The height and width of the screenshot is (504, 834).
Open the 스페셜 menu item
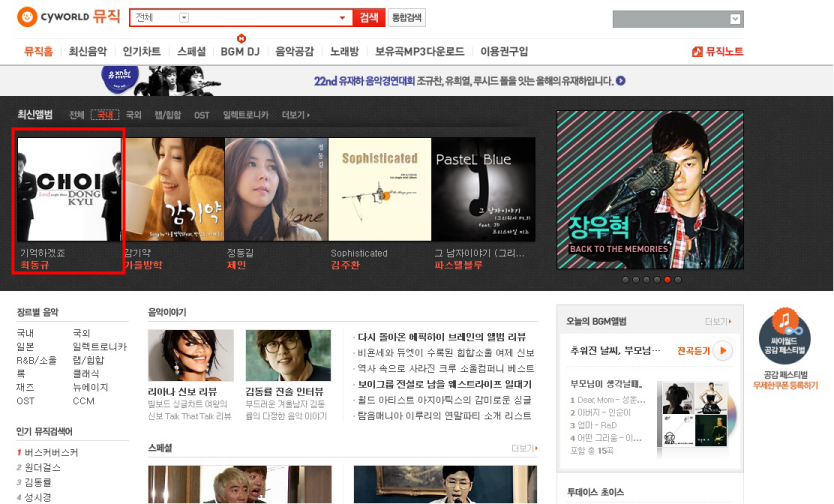(191, 52)
